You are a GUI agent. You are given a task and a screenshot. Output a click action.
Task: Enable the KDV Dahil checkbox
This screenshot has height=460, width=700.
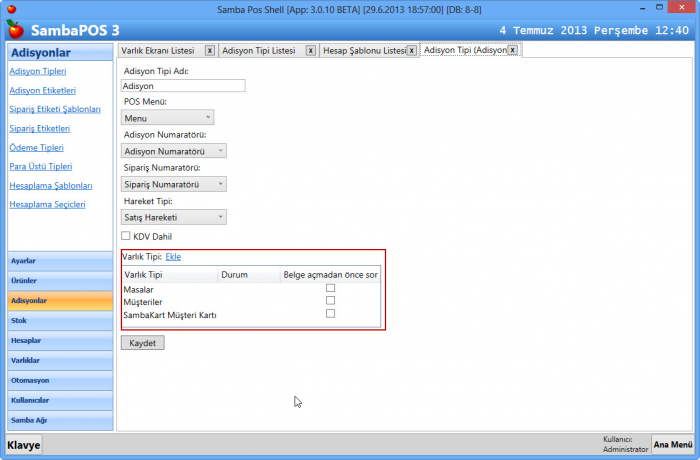click(127, 236)
